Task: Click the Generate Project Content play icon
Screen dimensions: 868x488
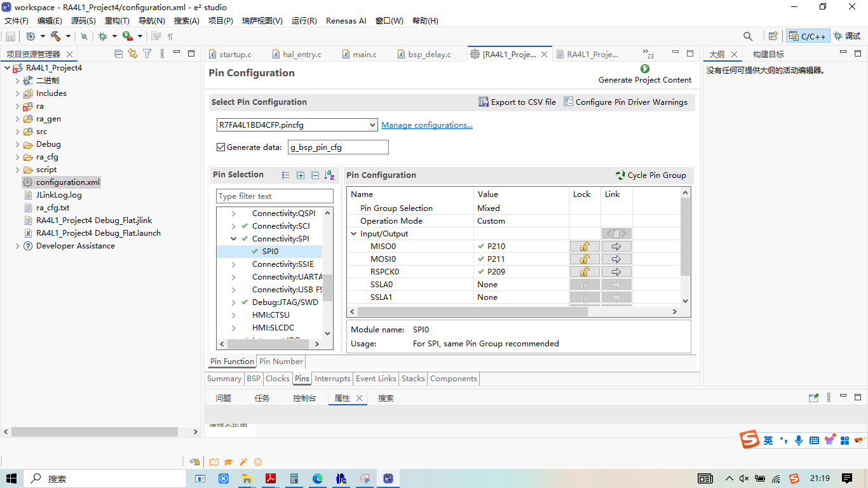Action: 645,69
